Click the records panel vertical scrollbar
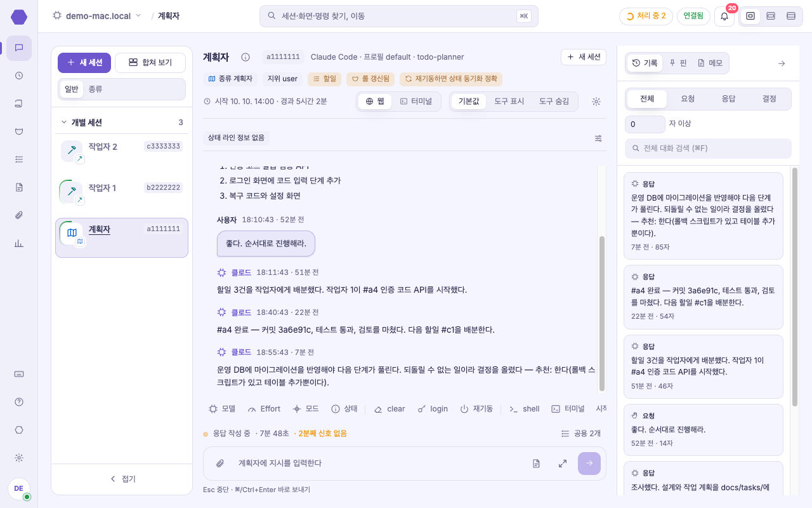This screenshot has height=508, width=812. [795, 286]
